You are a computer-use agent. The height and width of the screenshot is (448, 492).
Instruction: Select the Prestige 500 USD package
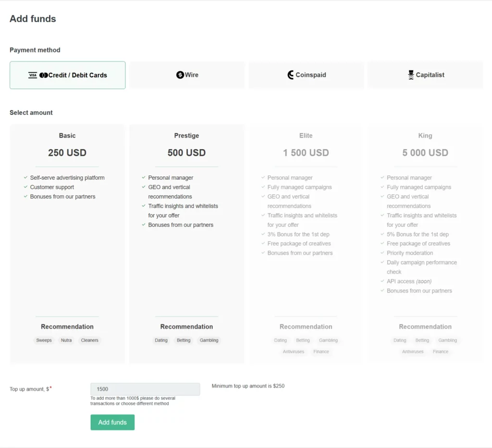[x=186, y=152]
